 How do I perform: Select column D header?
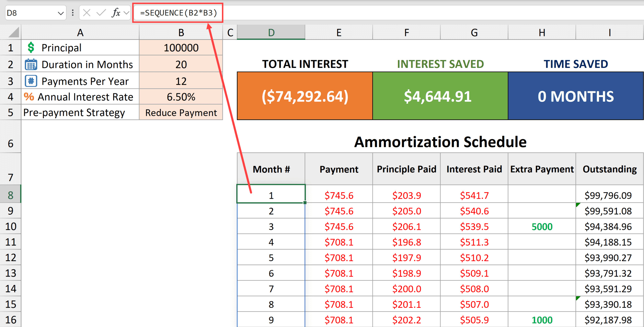point(271,33)
